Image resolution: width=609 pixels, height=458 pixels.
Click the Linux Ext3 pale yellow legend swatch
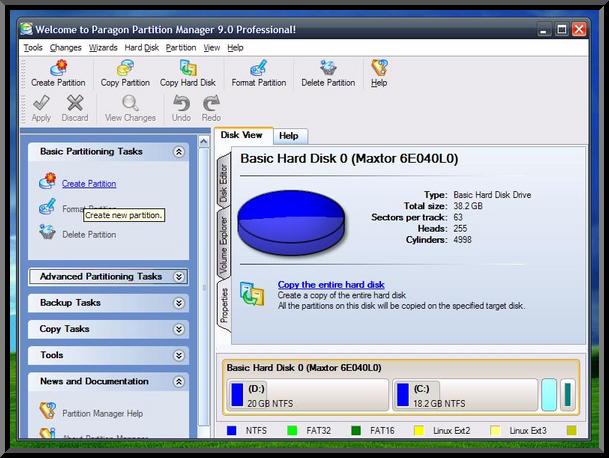(x=495, y=430)
